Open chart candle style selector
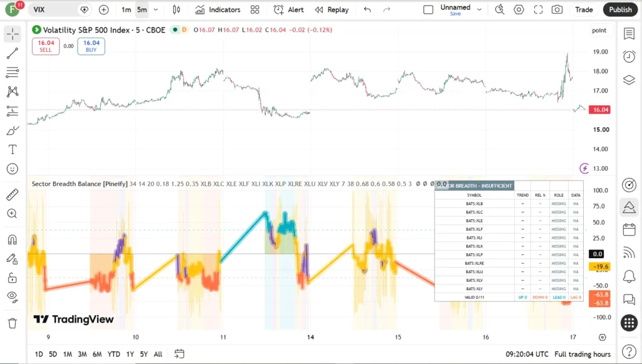This screenshot has width=642, height=364. 176,10
